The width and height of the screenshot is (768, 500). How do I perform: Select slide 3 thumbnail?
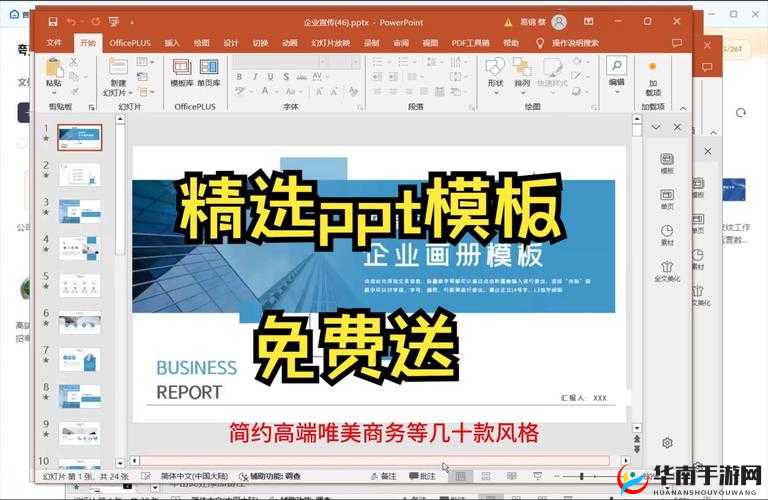(x=80, y=211)
